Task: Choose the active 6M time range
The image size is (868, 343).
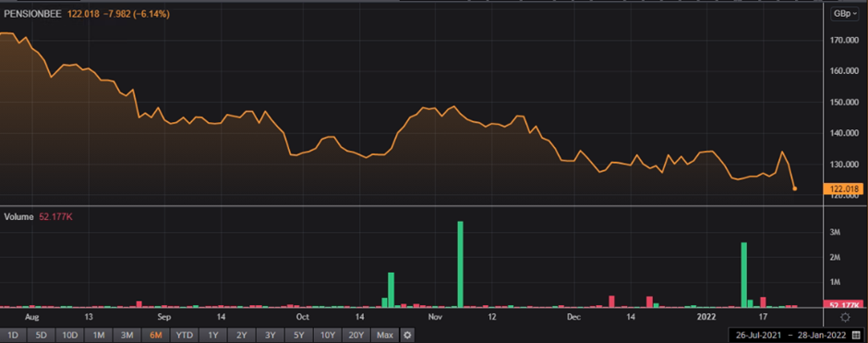Action: coord(155,336)
